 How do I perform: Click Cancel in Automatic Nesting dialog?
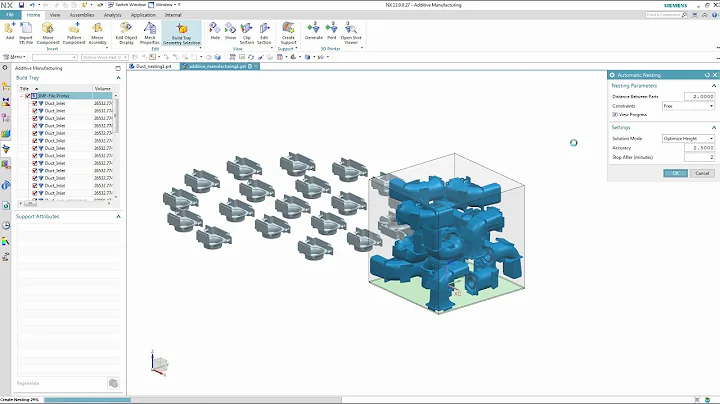(x=702, y=173)
